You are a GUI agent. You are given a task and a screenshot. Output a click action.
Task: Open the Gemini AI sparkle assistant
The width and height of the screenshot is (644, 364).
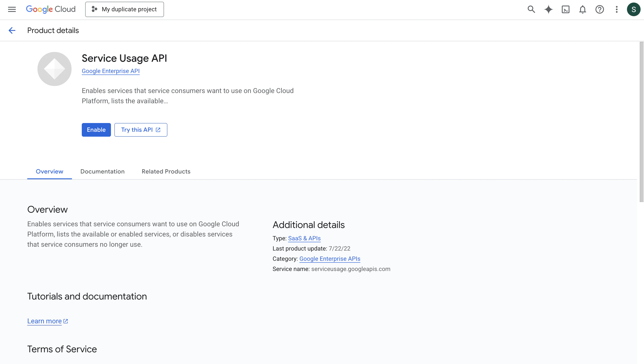coord(548,10)
